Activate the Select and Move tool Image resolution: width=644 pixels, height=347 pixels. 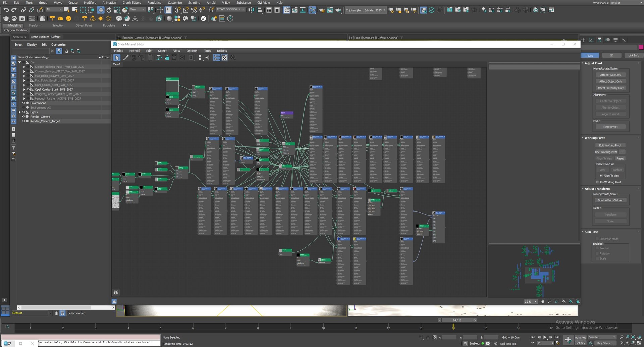point(101,10)
